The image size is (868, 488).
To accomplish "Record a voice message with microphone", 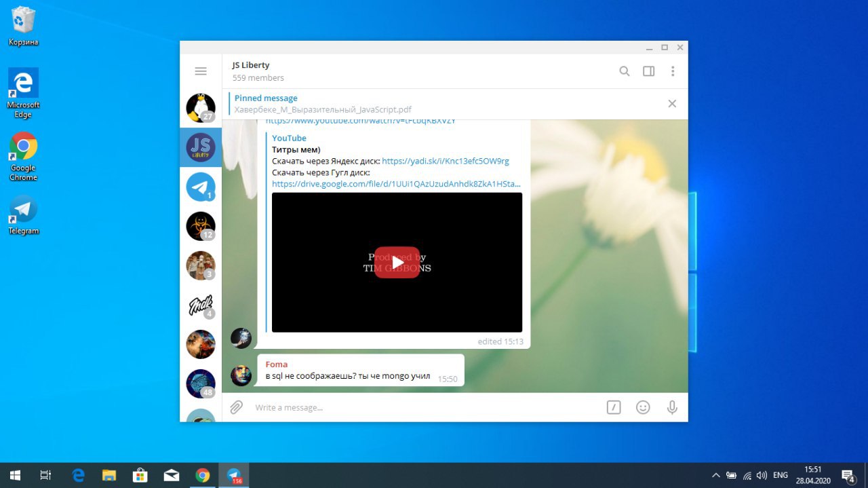I will [x=672, y=407].
